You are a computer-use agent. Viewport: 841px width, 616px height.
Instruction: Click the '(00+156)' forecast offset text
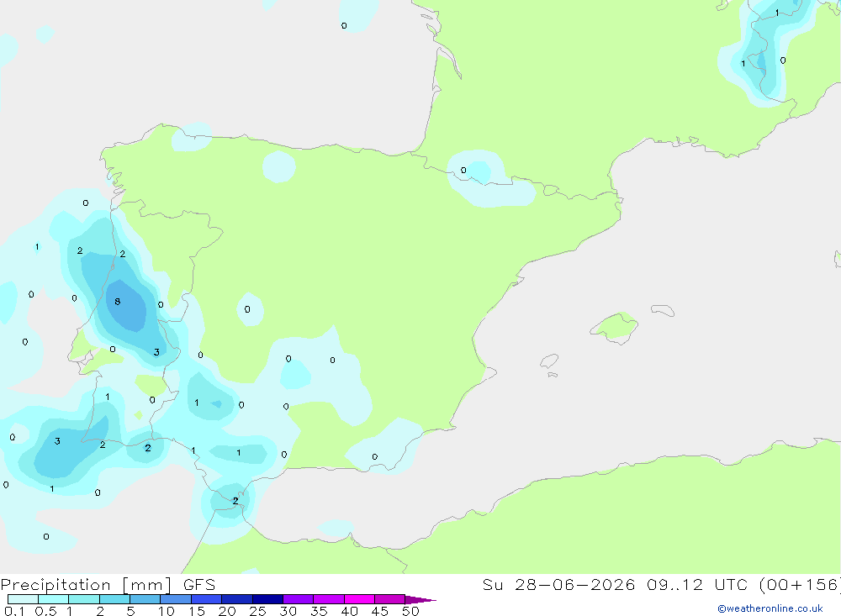click(801, 585)
